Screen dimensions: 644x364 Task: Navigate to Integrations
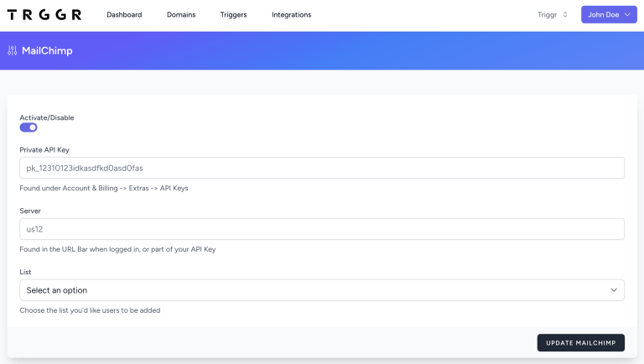click(292, 15)
